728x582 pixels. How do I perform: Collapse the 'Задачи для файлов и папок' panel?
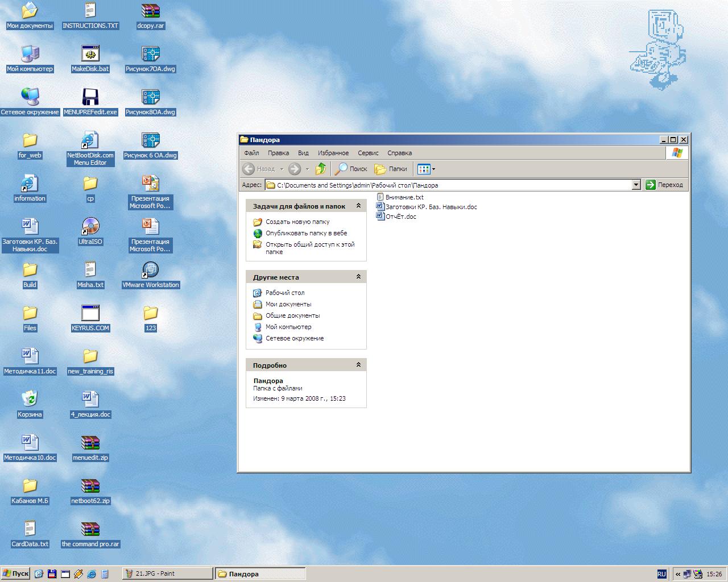[358, 206]
